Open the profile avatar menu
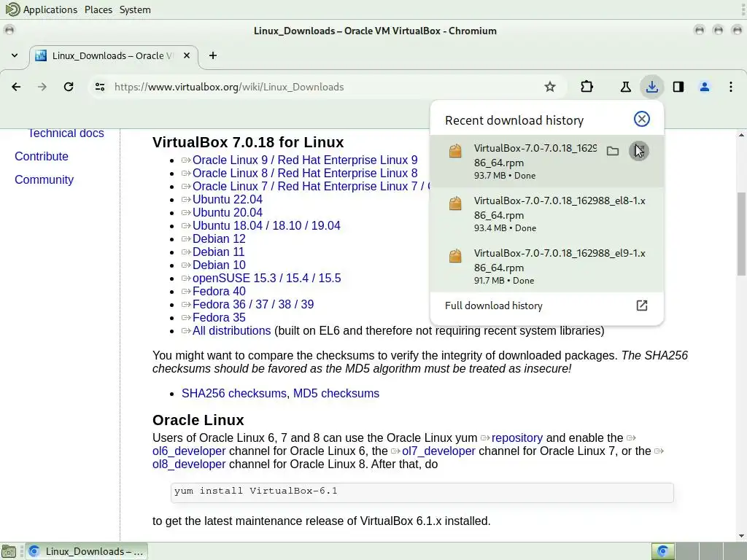This screenshot has height=560, width=747. tap(705, 87)
